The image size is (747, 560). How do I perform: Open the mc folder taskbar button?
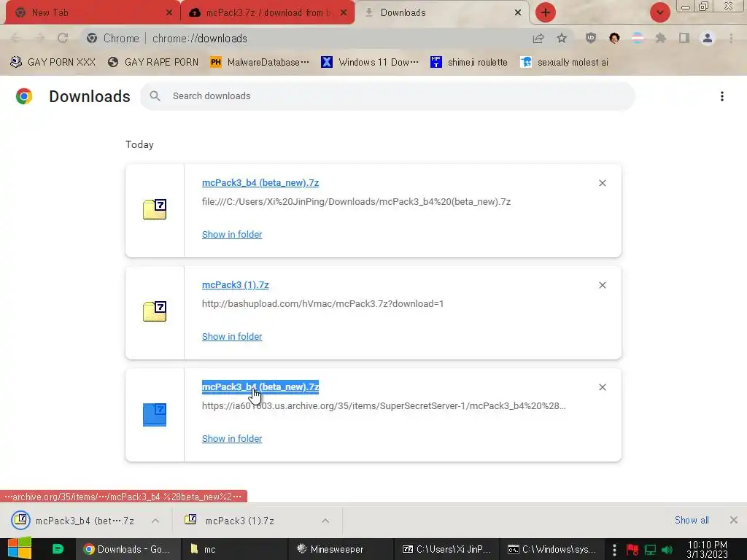234,549
